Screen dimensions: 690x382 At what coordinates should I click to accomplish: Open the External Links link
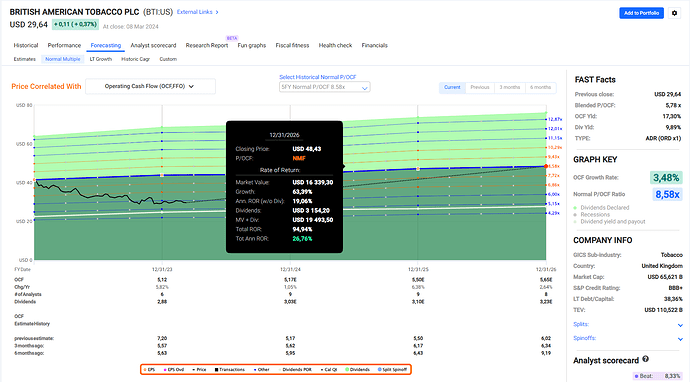click(195, 12)
